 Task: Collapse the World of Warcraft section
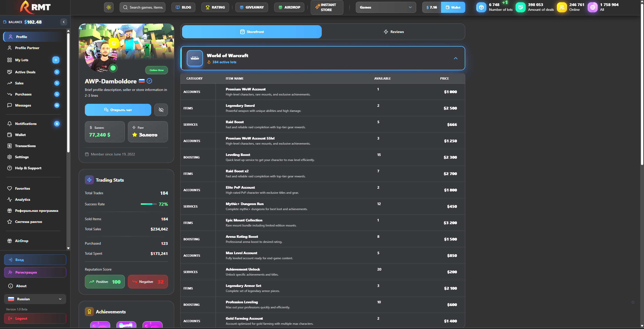455,58
